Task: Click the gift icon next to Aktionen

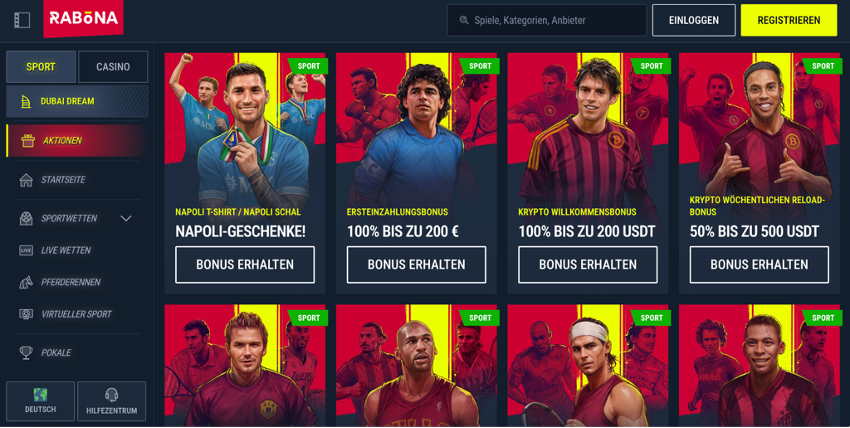Action: pos(28,141)
